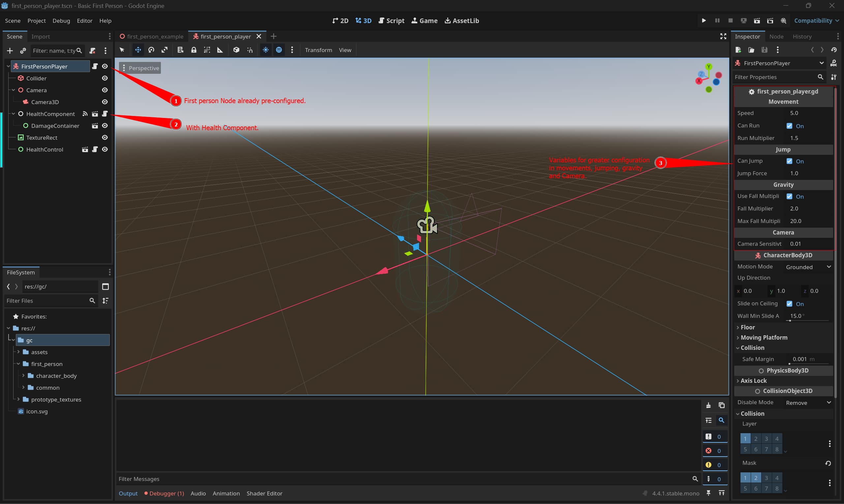Select the Move tool in the 3D toolbar
Viewport: 844px width, 504px height.
tap(138, 50)
